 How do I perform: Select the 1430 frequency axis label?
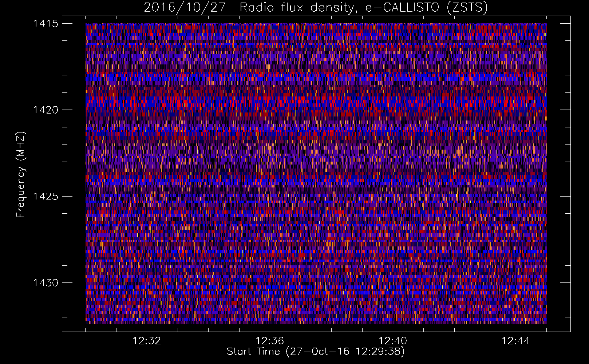click(x=46, y=283)
